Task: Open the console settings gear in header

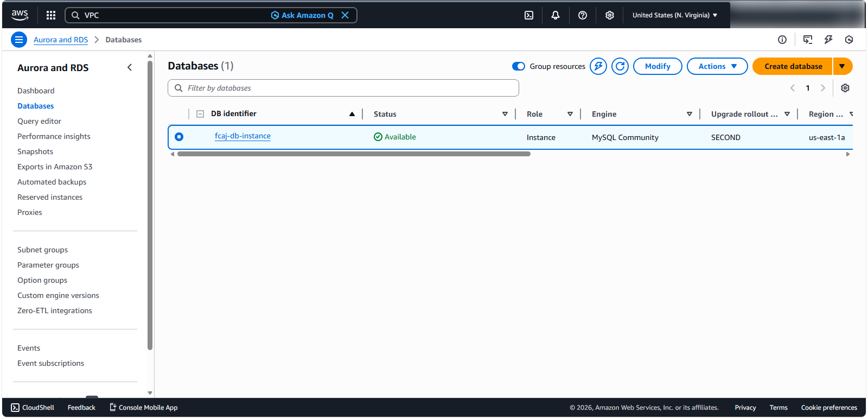Action: 610,15
